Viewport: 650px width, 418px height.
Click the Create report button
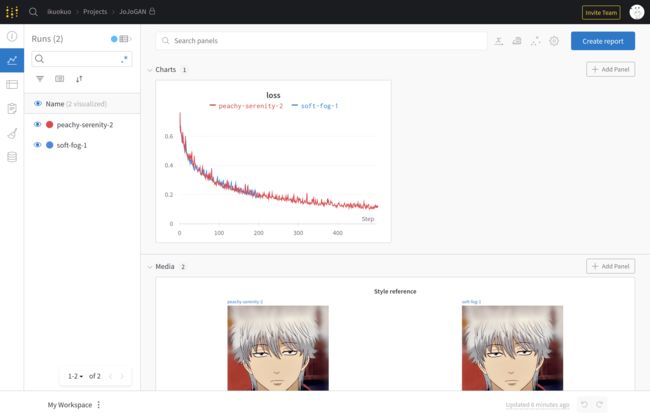[x=603, y=41]
